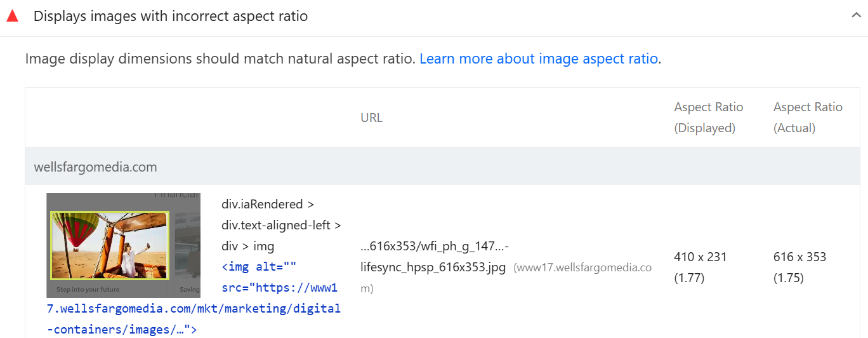
Task: Click 'Aspect Ratio (Actual)' column header
Action: pos(808,118)
